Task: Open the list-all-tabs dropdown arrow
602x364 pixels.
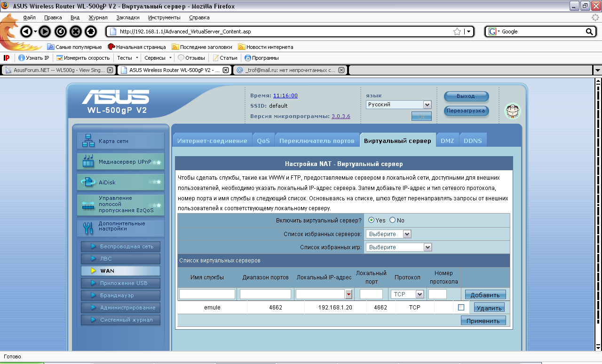Action: pyautogui.click(x=598, y=70)
